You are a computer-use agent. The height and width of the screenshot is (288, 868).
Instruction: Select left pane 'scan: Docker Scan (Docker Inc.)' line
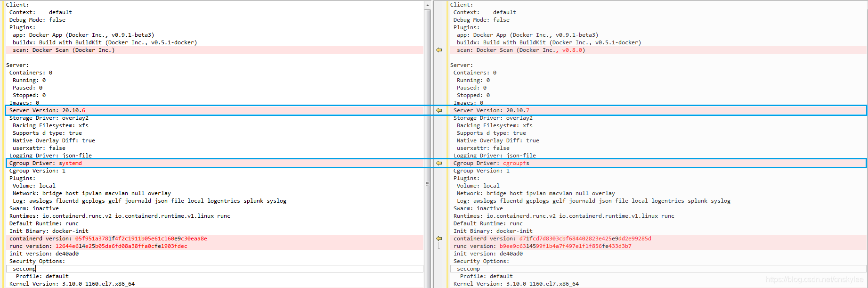pos(64,50)
